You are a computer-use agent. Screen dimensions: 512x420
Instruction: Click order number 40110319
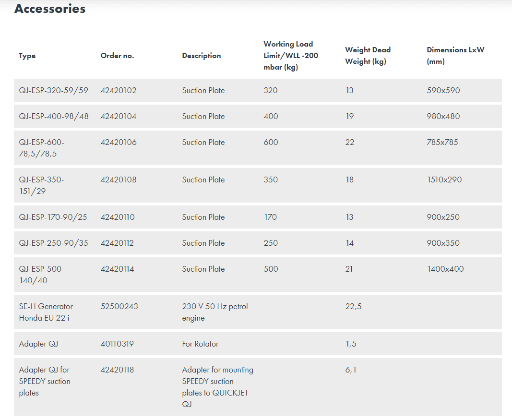tap(118, 344)
